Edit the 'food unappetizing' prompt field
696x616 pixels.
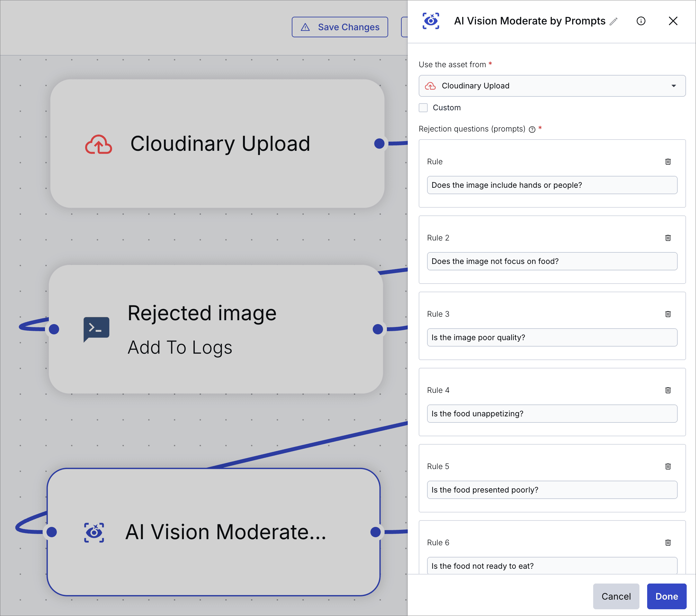click(552, 414)
